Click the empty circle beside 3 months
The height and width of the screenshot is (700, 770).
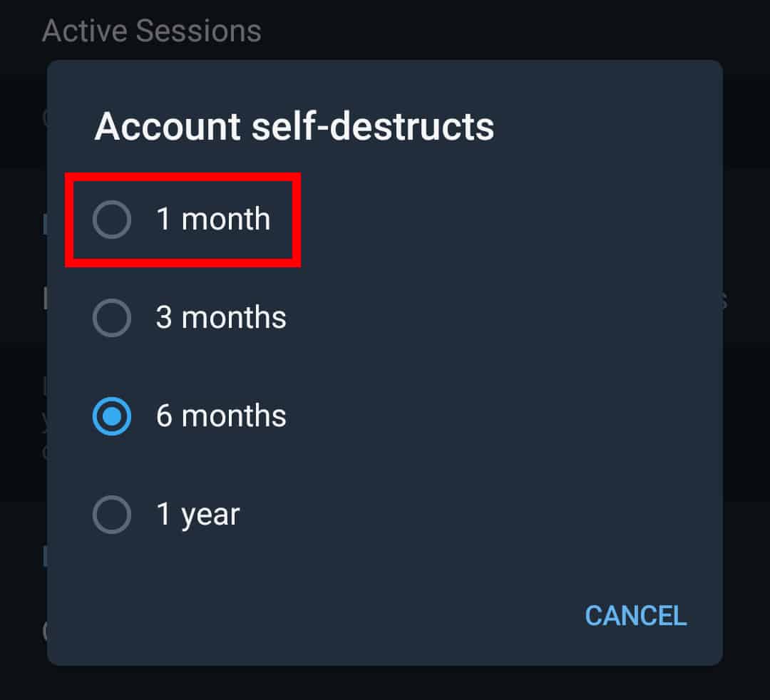click(x=112, y=318)
